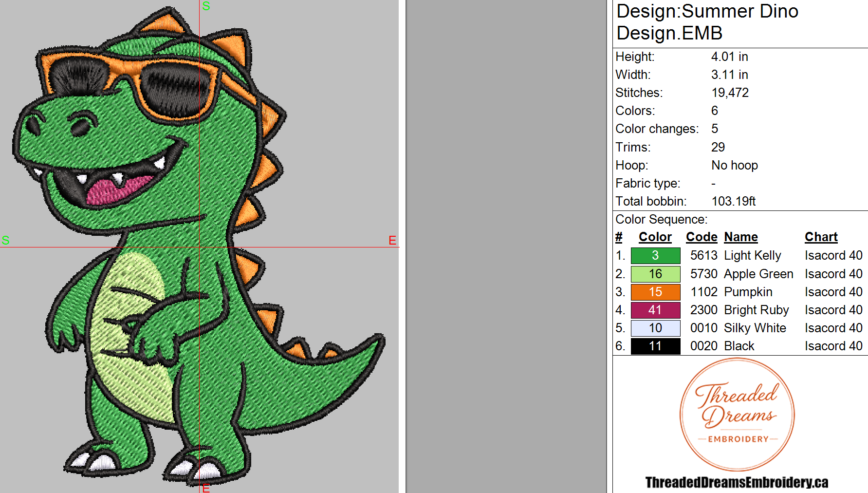Click the Height value 4.01 in
The height and width of the screenshot is (493, 868).
tap(729, 57)
